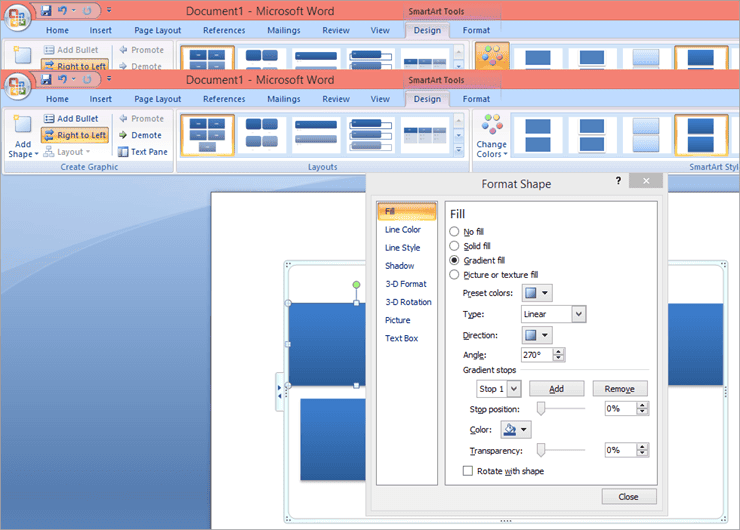The height and width of the screenshot is (530, 740).
Task: Click the Stop position 0% field
Action: [x=620, y=409]
